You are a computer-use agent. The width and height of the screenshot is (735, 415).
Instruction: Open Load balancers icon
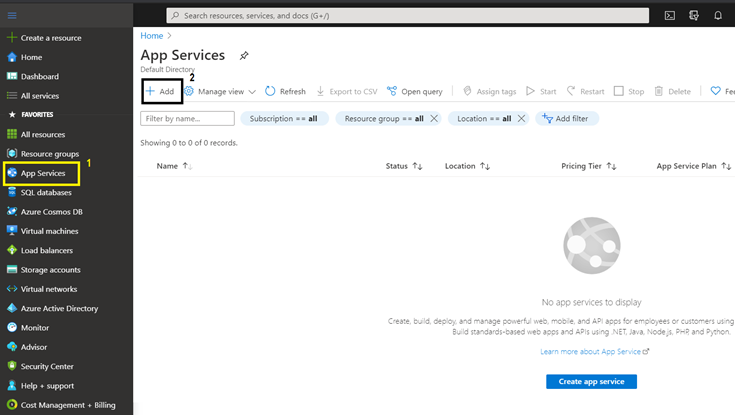(12, 250)
